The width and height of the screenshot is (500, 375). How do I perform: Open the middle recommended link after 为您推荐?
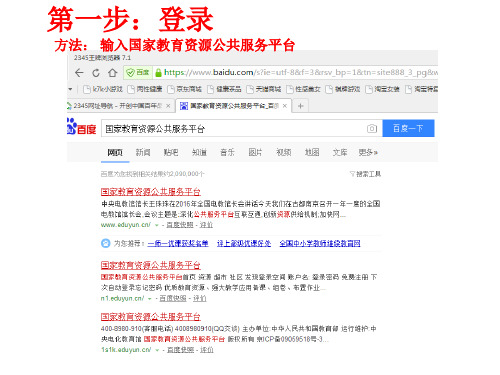tap(244, 243)
